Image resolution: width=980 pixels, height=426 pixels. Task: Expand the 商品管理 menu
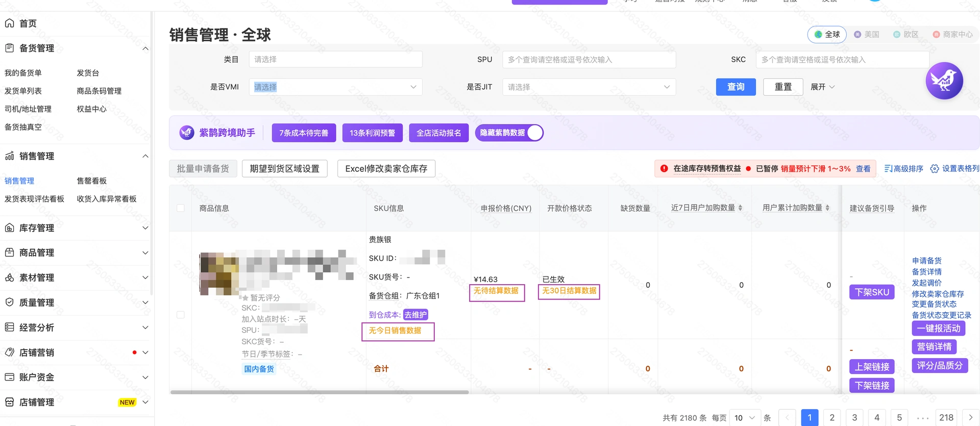pyautogui.click(x=145, y=253)
